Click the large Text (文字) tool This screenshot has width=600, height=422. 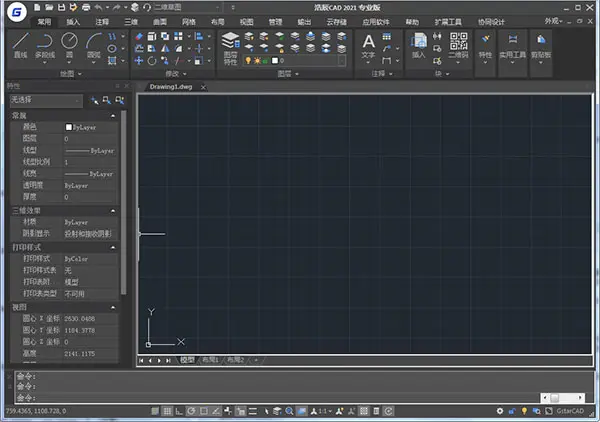coord(368,47)
